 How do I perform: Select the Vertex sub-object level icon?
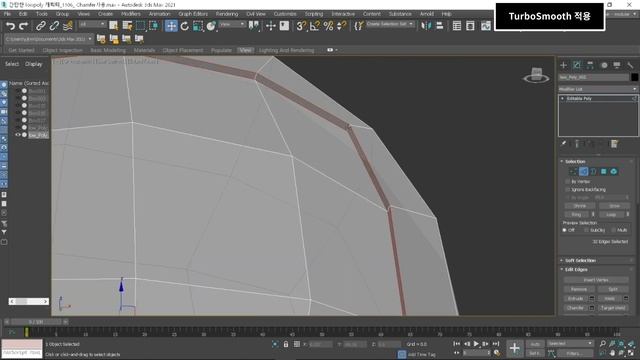tap(573, 171)
